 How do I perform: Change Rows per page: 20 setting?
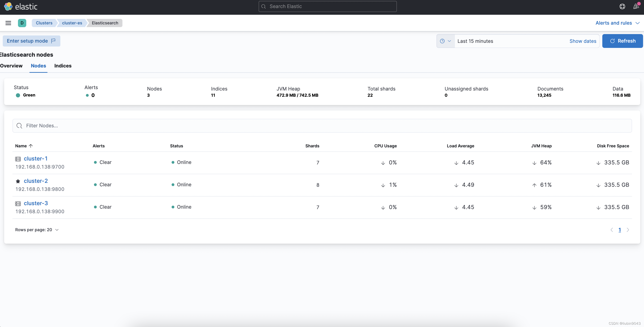point(37,230)
